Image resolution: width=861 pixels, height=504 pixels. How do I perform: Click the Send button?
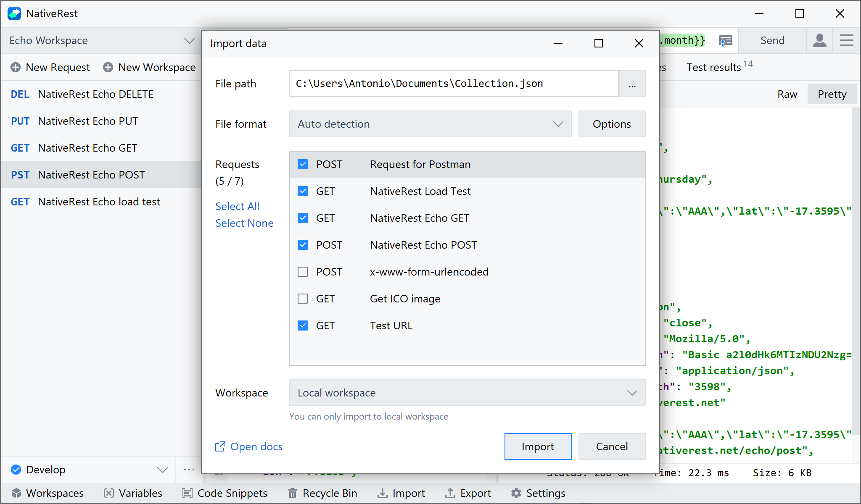[772, 40]
